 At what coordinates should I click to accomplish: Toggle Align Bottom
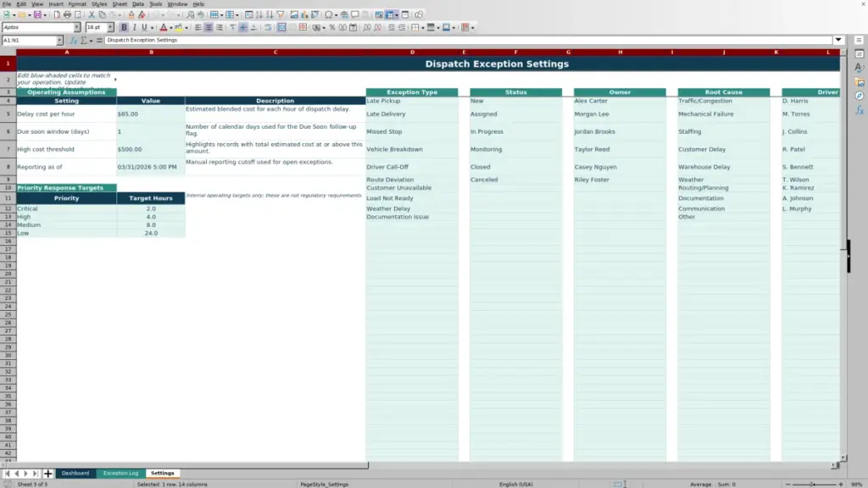coord(254,27)
